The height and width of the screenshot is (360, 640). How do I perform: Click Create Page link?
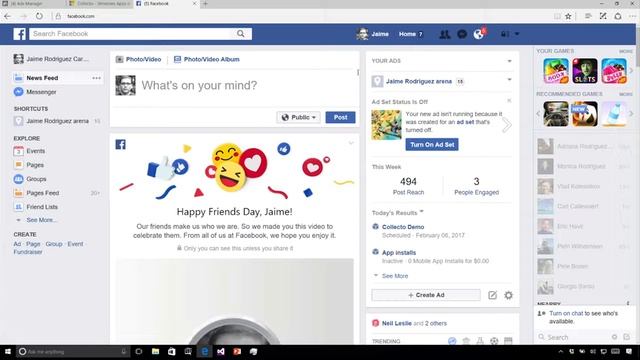pyautogui.click(x=33, y=244)
